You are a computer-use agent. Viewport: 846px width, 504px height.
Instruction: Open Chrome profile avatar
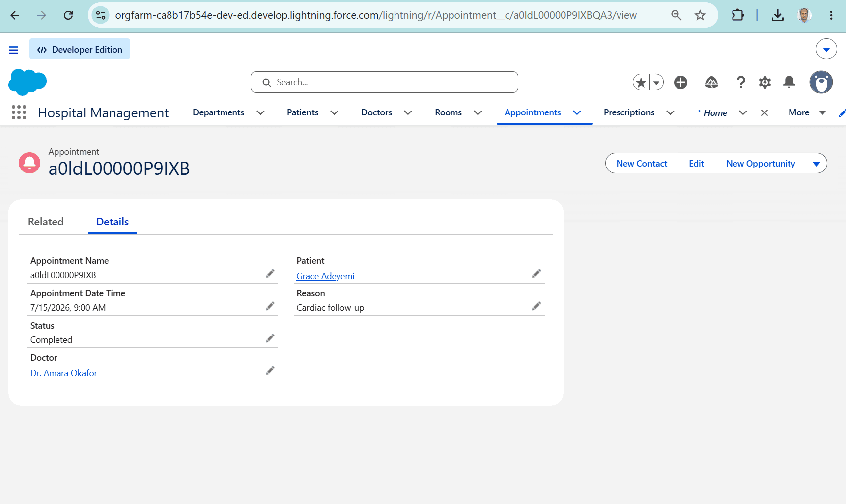[x=804, y=15]
